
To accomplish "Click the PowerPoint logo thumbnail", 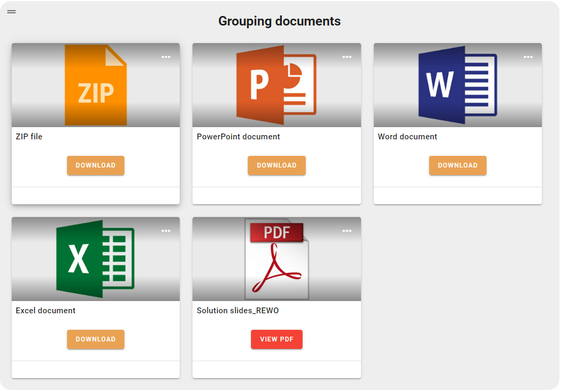I will (276, 85).
